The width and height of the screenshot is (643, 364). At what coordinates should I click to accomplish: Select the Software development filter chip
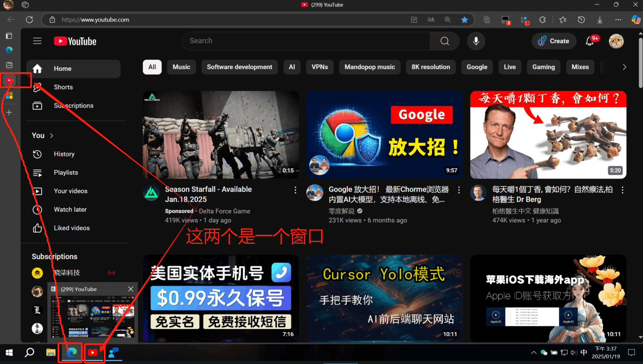(x=239, y=67)
